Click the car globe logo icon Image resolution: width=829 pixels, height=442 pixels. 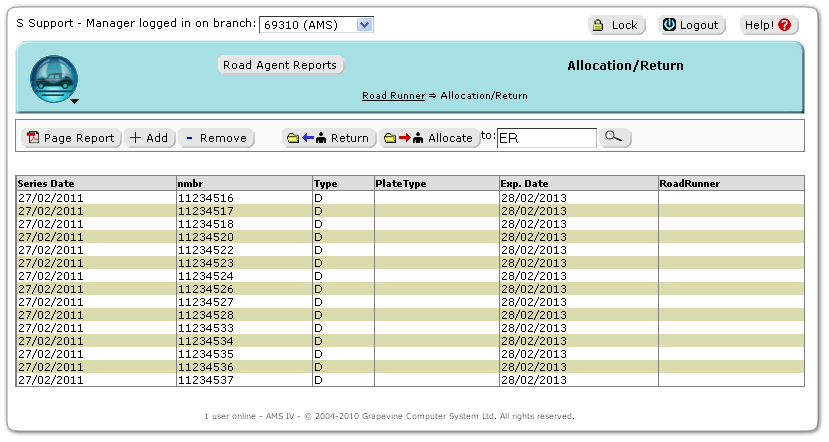coord(53,76)
